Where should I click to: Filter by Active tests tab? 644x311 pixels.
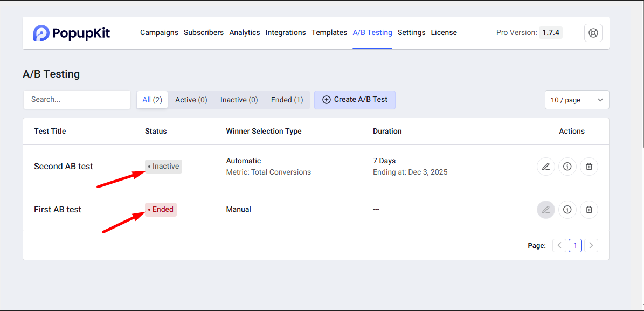point(191,100)
